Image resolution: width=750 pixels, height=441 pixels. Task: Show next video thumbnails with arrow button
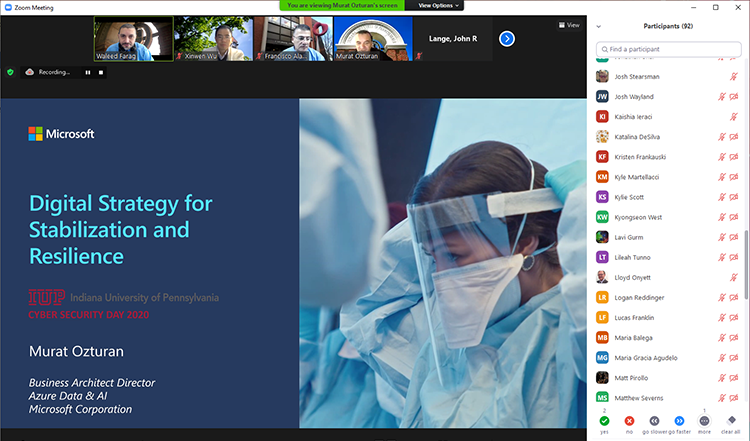[x=507, y=39]
